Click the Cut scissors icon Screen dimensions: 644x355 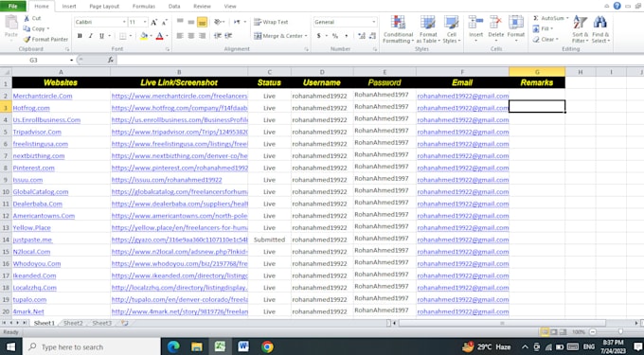(27, 18)
